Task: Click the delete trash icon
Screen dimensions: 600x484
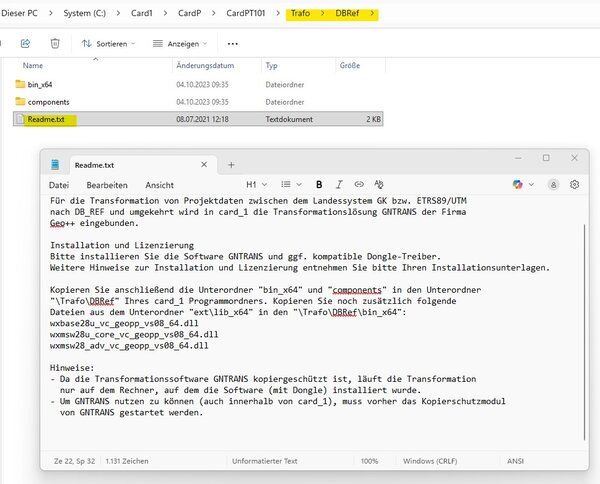Action: point(55,44)
